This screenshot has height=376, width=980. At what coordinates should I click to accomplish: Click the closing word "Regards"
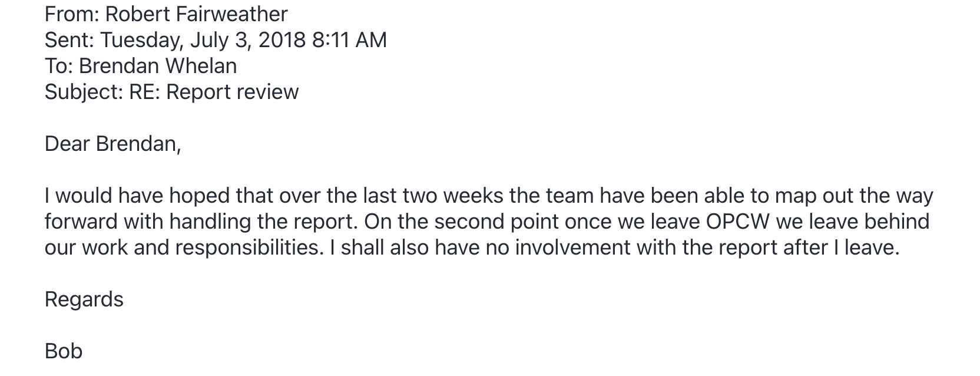pos(84,299)
